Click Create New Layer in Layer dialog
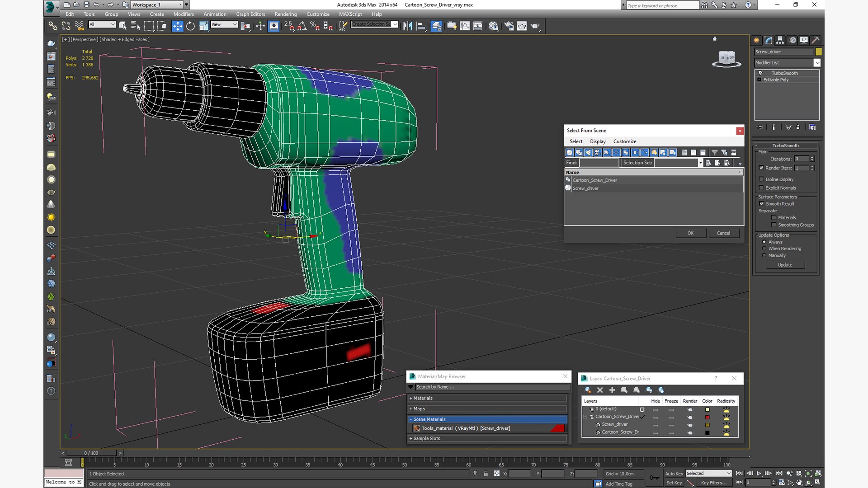The image size is (868, 488). pos(588,389)
